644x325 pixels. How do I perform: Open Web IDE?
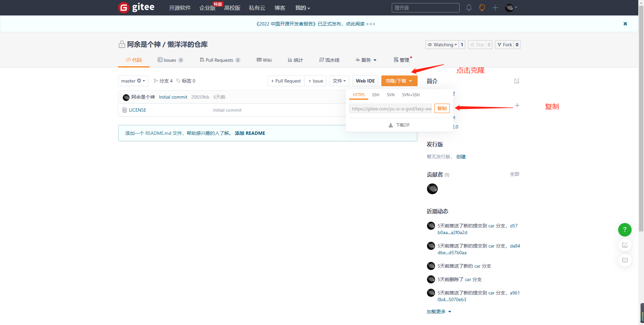click(365, 81)
